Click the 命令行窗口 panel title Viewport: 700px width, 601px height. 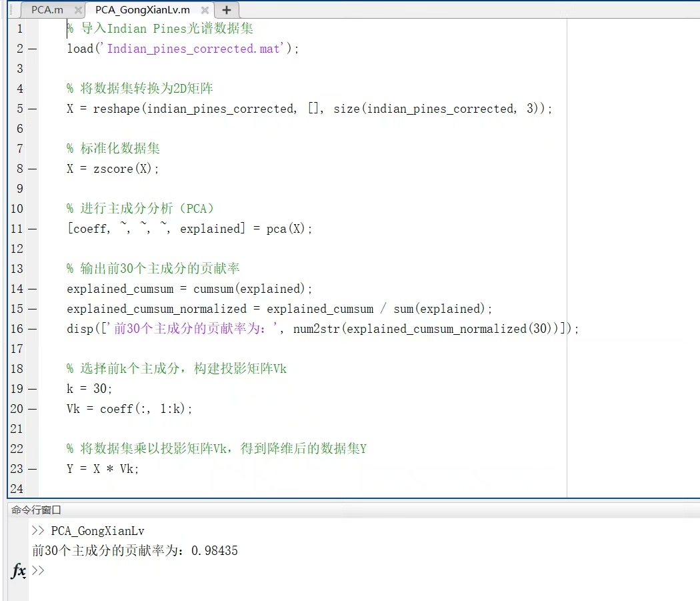[x=36, y=510]
